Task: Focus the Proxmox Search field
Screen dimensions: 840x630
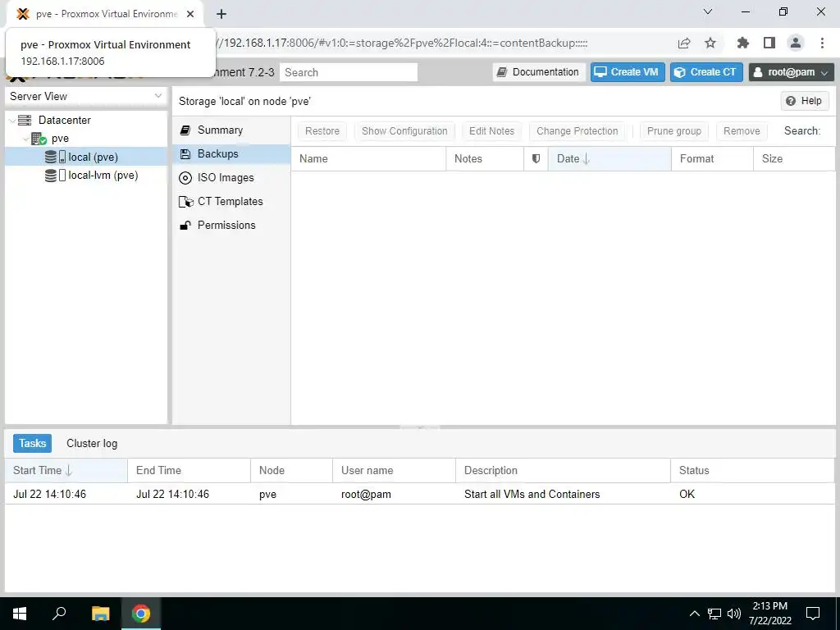Action: point(348,72)
